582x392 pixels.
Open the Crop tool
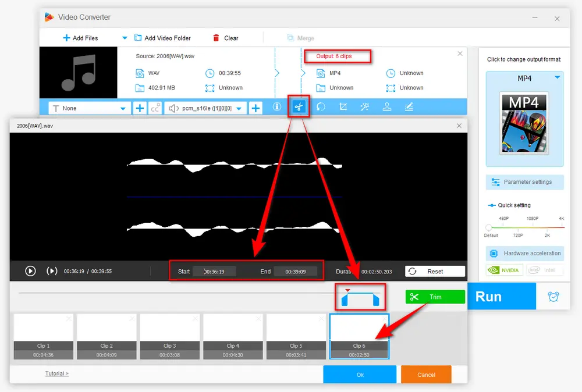click(343, 108)
